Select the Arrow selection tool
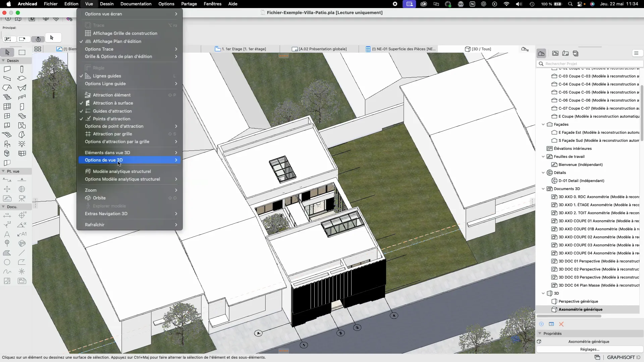Image resolution: width=644 pixels, height=362 pixels. point(7,52)
